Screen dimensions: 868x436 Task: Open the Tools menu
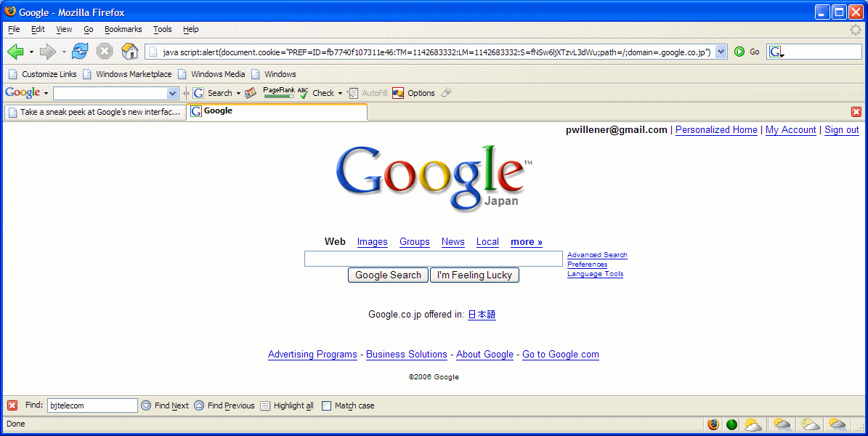coord(163,29)
